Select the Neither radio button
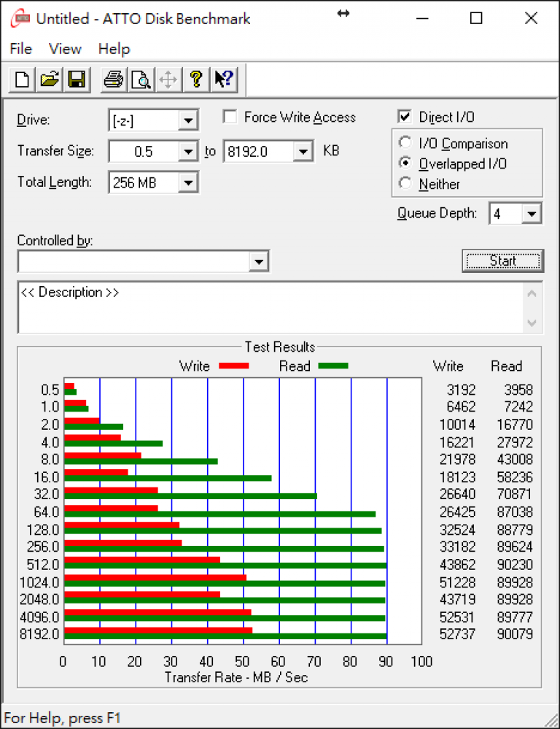560x729 pixels. click(405, 183)
